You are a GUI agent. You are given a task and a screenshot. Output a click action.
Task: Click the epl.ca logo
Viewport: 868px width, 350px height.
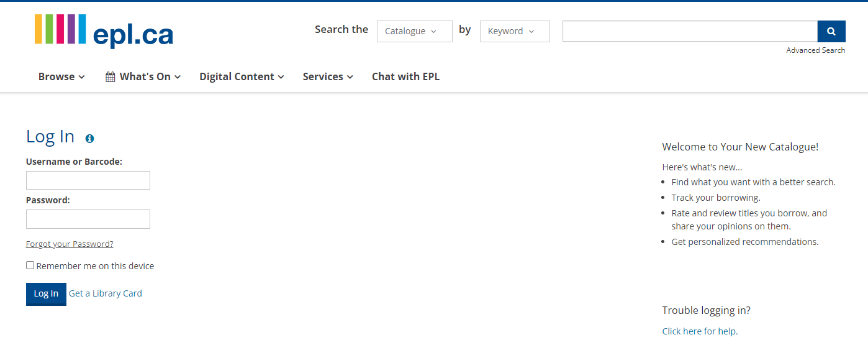coord(104,30)
